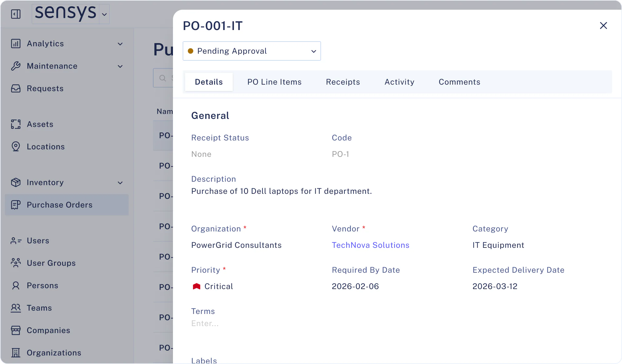This screenshot has height=364, width=622.
Task: Open the Analytics chart icon
Action: click(16, 44)
